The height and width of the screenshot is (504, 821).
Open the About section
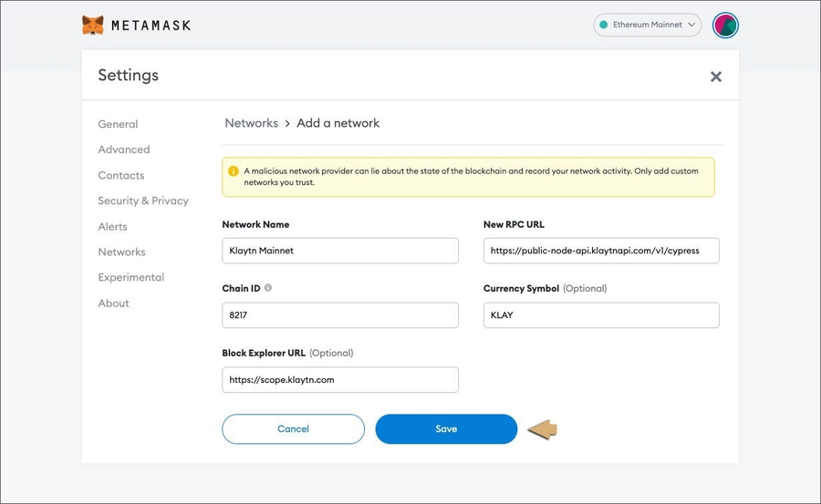114,303
